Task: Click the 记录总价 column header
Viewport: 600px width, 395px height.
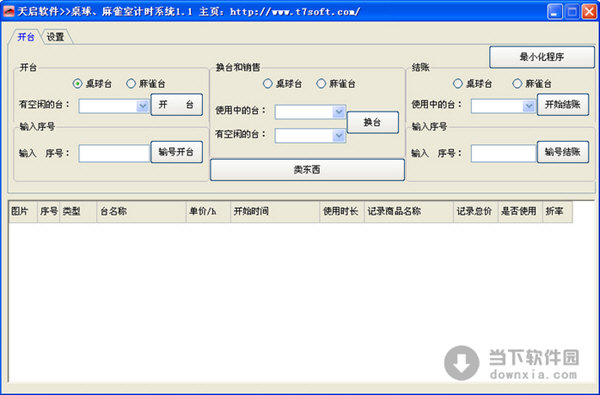Action: click(x=475, y=211)
